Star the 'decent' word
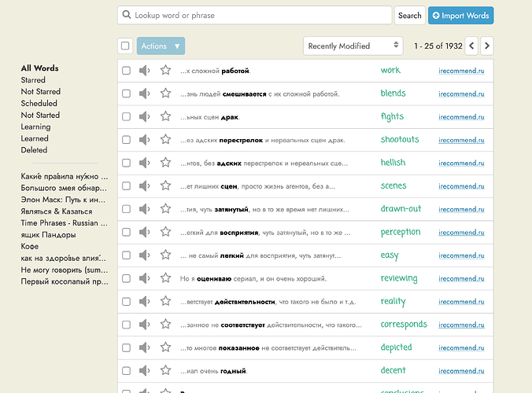This screenshot has width=532, height=393. (x=165, y=370)
